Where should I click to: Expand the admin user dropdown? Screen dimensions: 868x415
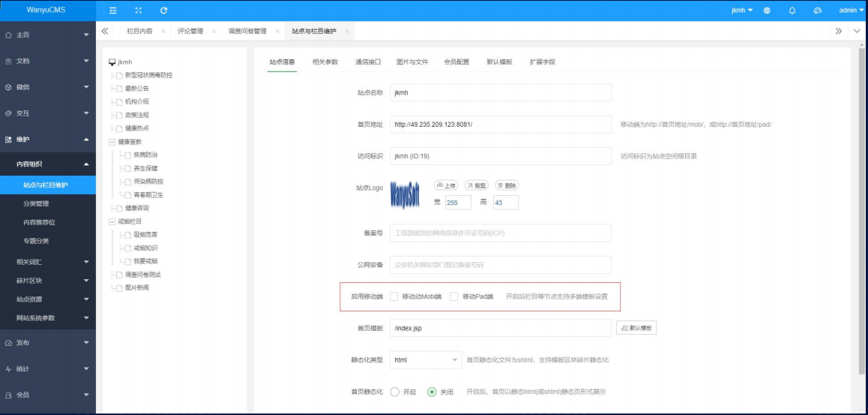(846, 11)
